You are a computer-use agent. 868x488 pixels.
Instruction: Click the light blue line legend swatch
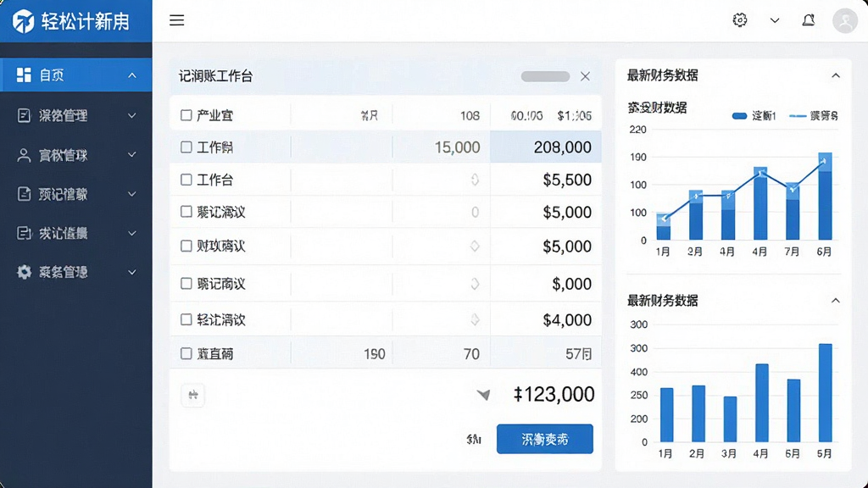coord(797,115)
